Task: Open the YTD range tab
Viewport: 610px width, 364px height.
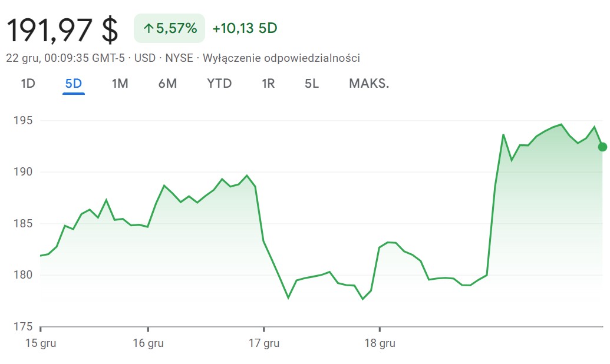Action: (219, 84)
